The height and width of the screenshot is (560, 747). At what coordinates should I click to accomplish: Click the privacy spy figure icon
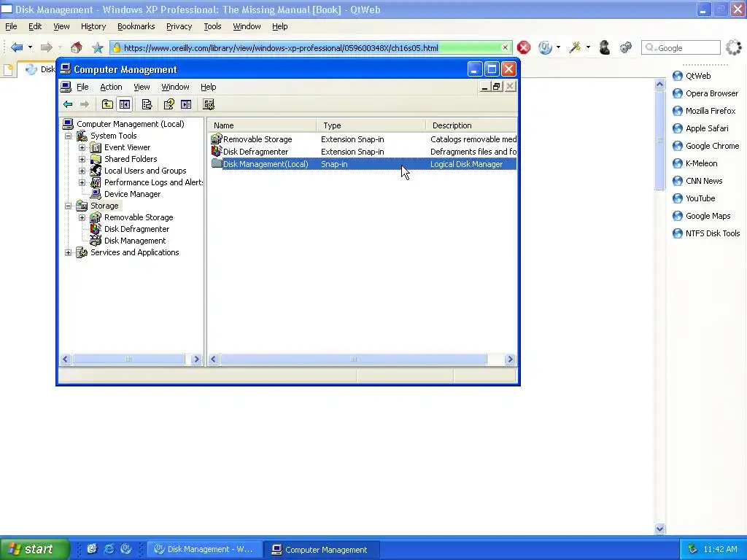tap(605, 47)
